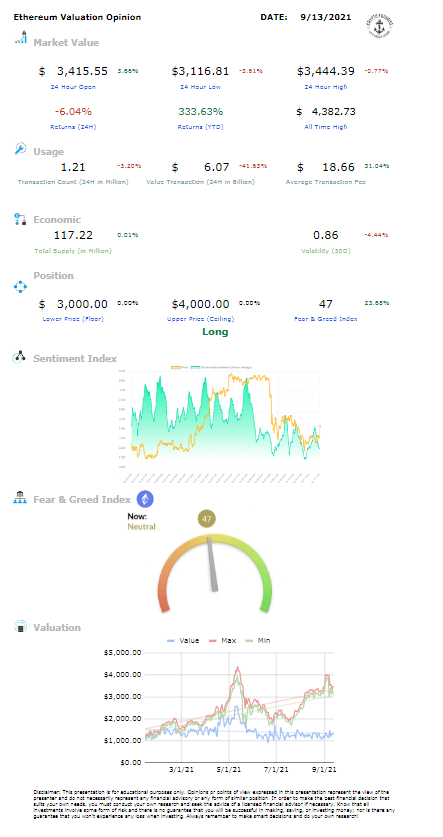Screen dimensions: 443x837
Task: Click the date field 9/13/2021
Action: 326,17
